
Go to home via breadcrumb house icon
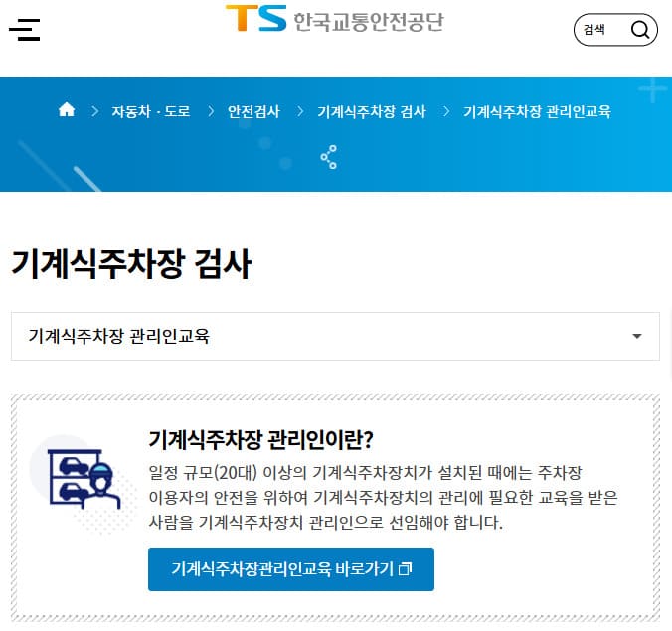coord(67,110)
